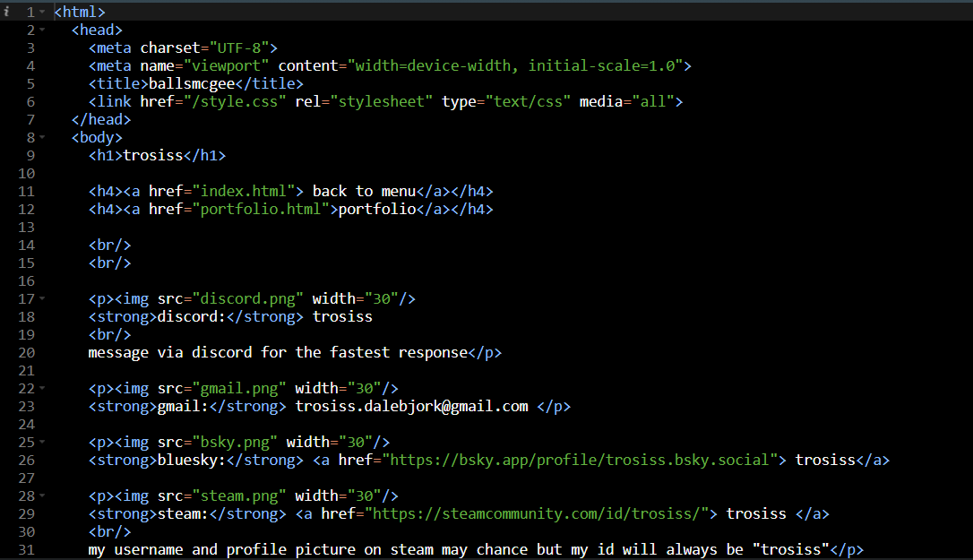Viewport: 973px width, 560px height.
Task: Click the <br/> tag on line 19
Action: (x=110, y=334)
